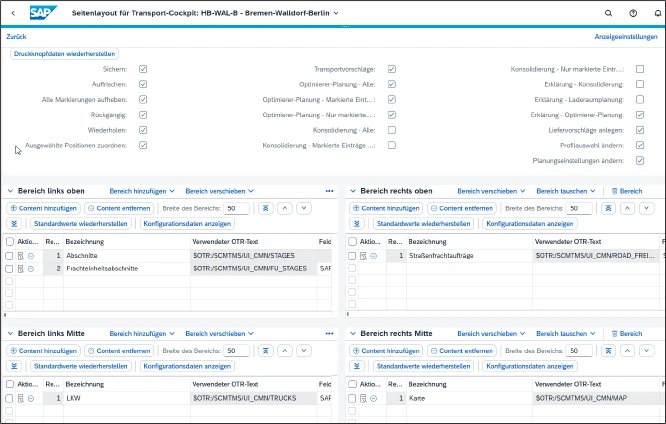Click the search magnifier icon in header

click(609, 13)
